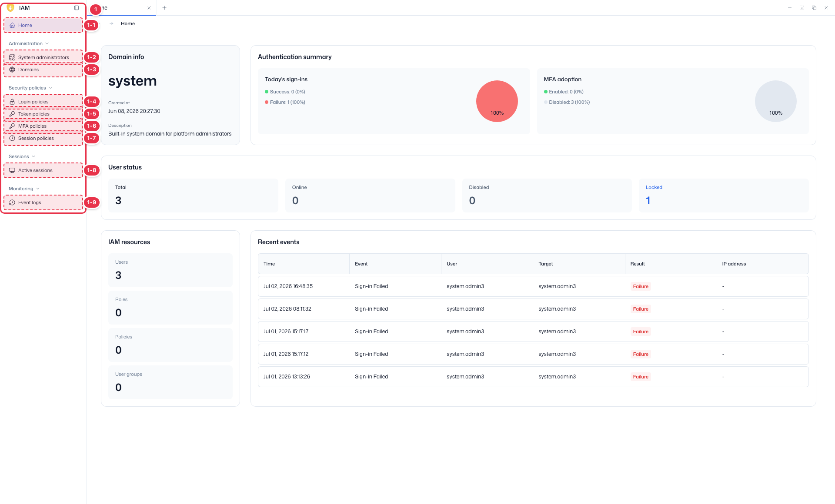Screen dimensions: 835x504
Task: Click Failure badge for Jul 01, 2026 13:13:26
Action: 641,377
